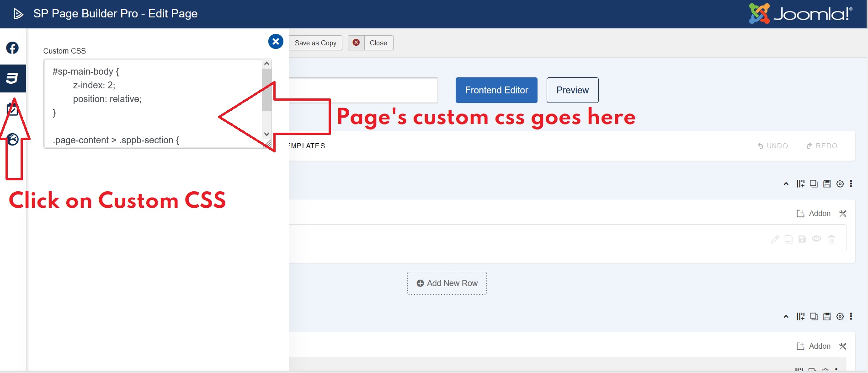
Task: Open add columns icon on first row
Action: [800, 184]
